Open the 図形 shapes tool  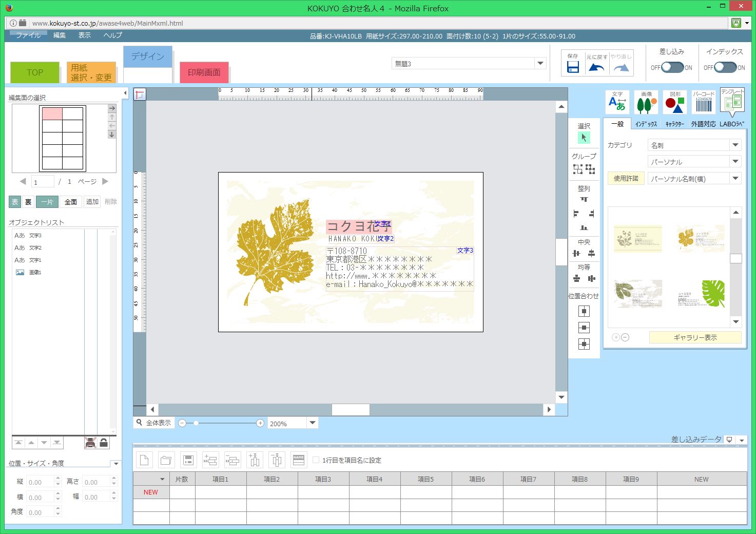(675, 102)
